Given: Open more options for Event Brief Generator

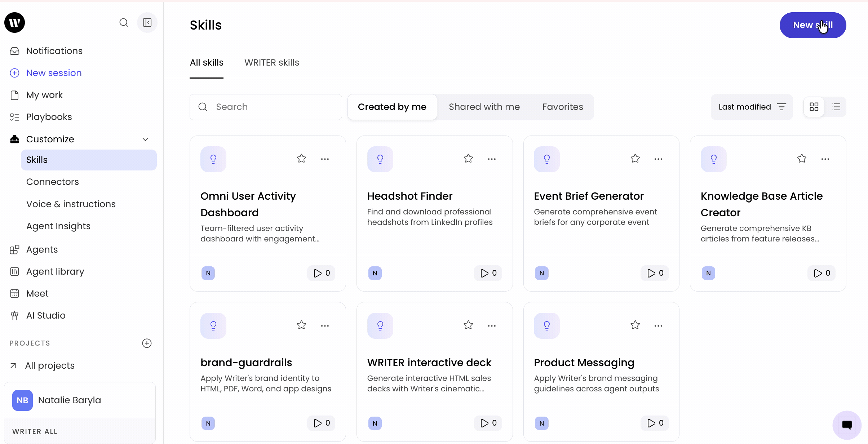Looking at the screenshot, I should [x=658, y=159].
